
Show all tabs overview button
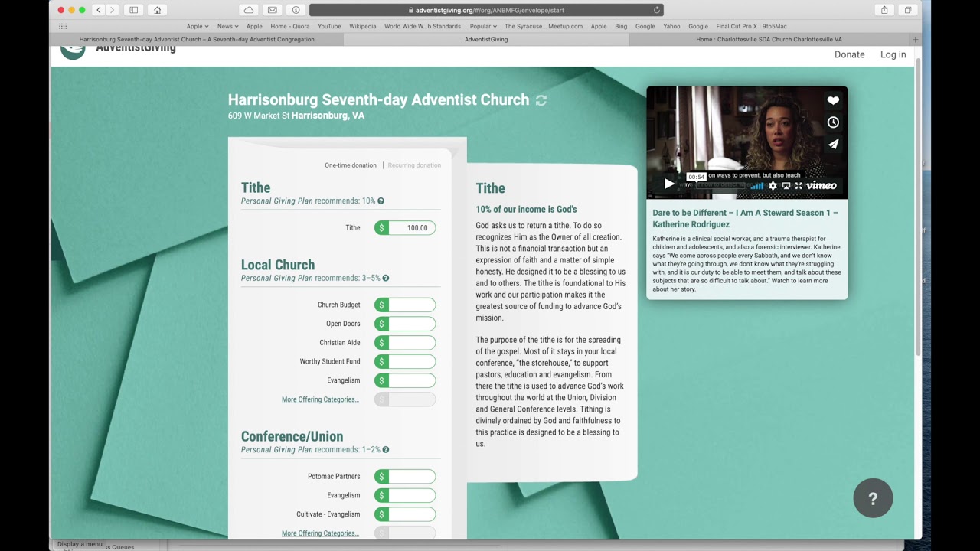[908, 10]
